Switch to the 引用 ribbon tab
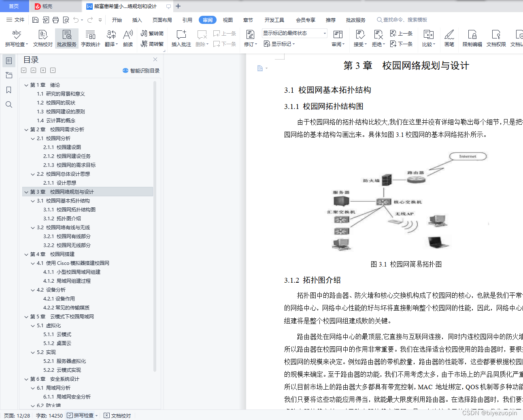Viewport: 523px width, 420px height. [187, 20]
